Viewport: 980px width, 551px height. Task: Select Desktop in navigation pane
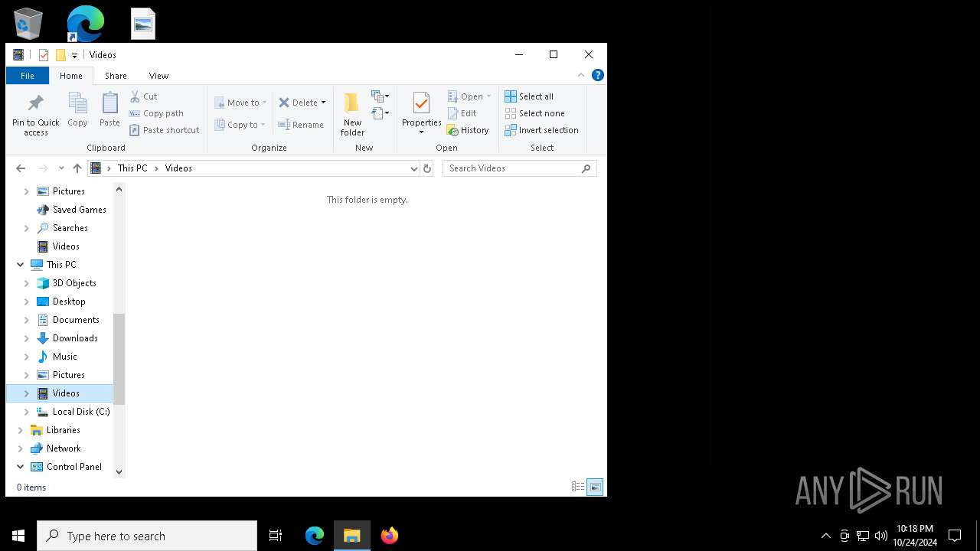pos(69,302)
